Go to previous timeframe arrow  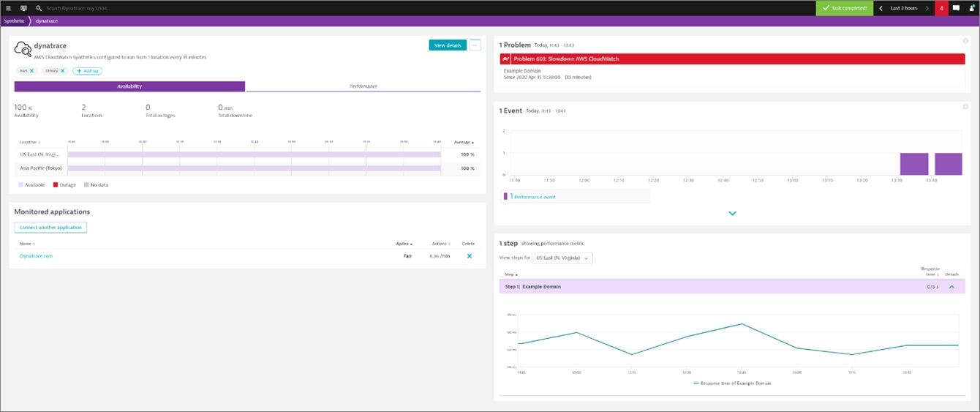(x=881, y=8)
